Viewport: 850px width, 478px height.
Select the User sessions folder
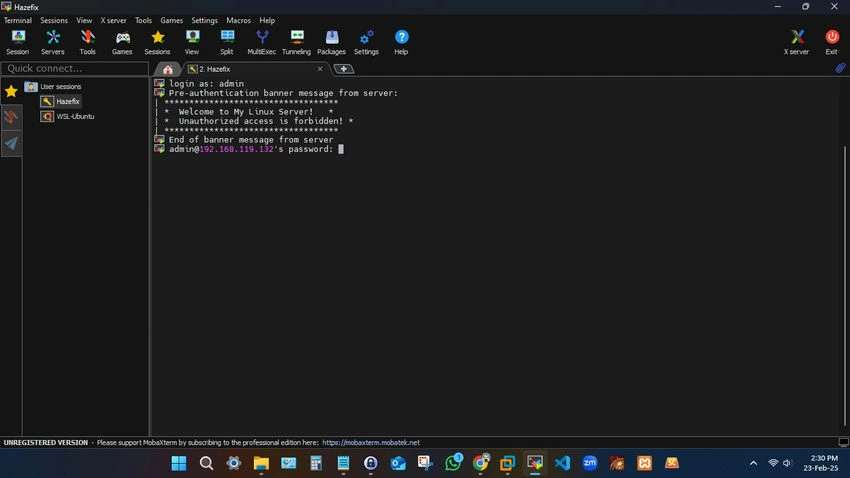coord(53,86)
